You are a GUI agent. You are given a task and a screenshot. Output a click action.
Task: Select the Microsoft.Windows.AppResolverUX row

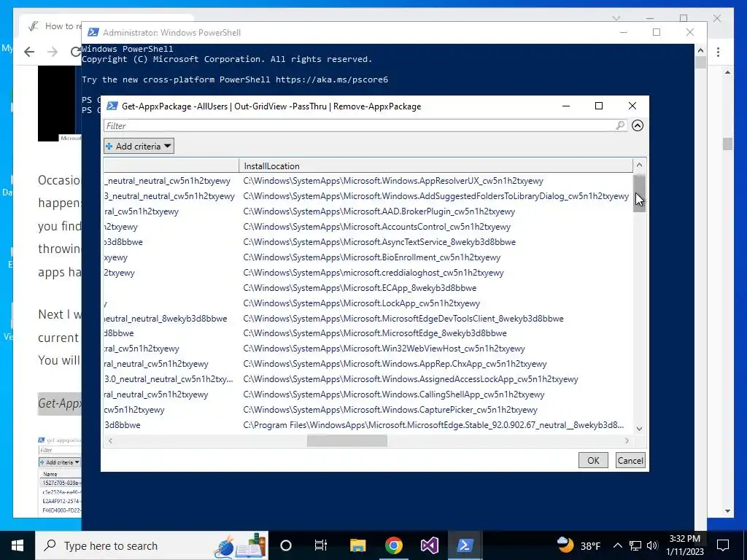[x=368, y=181]
